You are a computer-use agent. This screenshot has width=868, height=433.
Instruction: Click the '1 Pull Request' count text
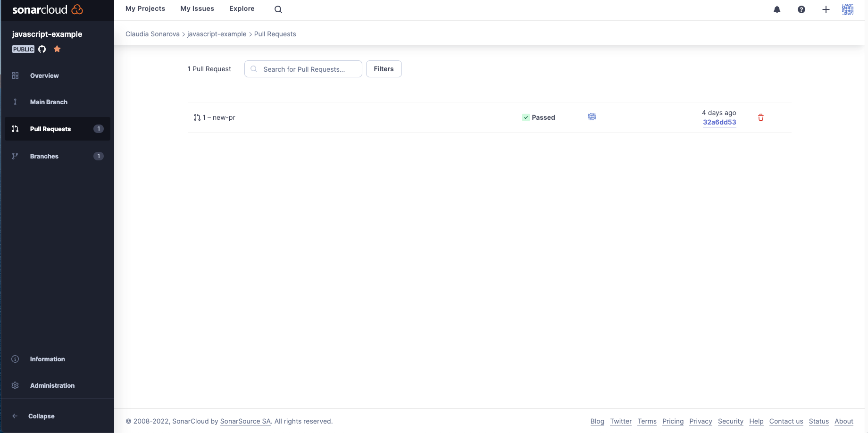pyautogui.click(x=209, y=69)
